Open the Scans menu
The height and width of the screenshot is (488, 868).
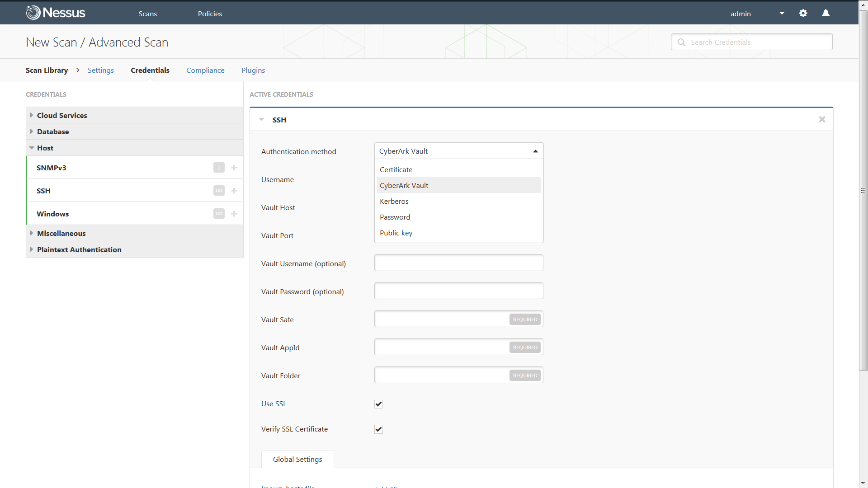pyautogui.click(x=147, y=14)
